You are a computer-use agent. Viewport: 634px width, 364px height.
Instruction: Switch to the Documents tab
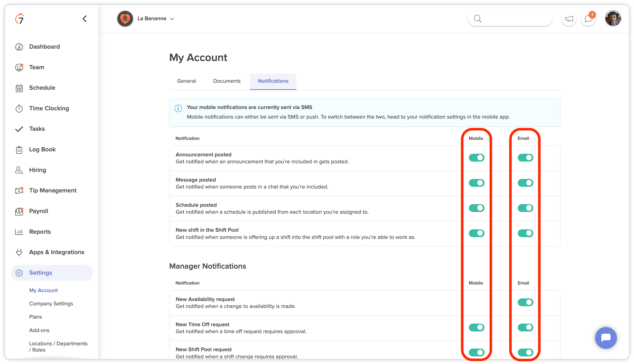[x=227, y=81]
